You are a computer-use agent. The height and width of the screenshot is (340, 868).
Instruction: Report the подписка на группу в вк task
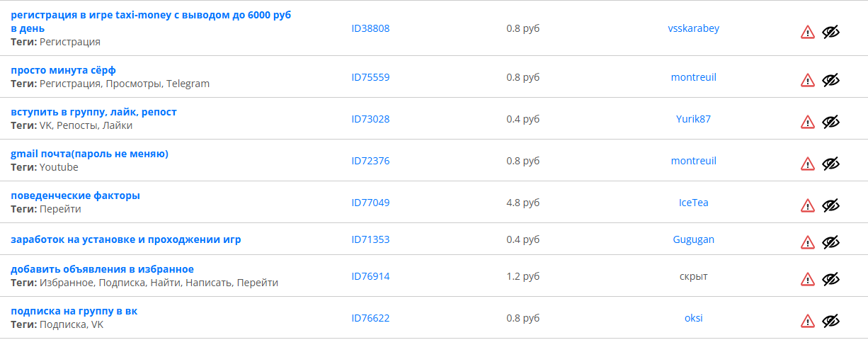click(808, 321)
